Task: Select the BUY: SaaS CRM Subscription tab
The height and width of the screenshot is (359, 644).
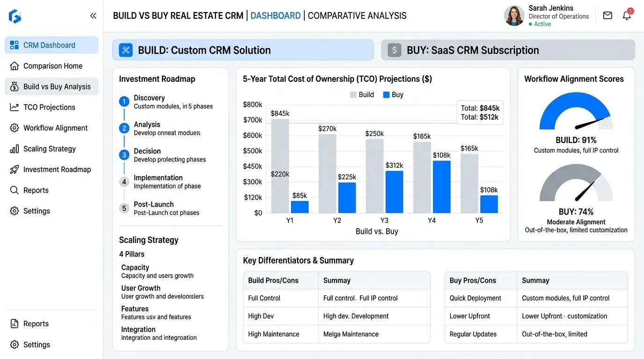Action: pyautogui.click(x=508, y=50)
